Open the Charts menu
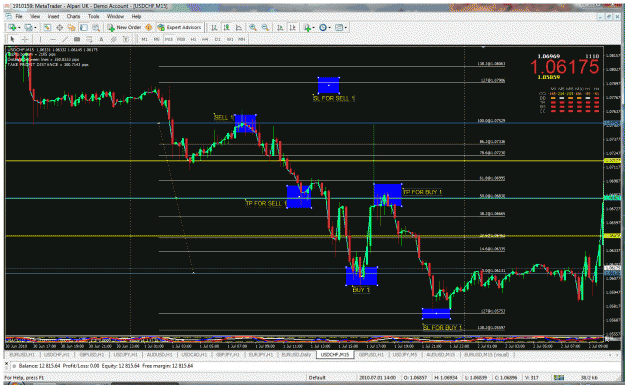Screen dimensions: 625x385 73,16
